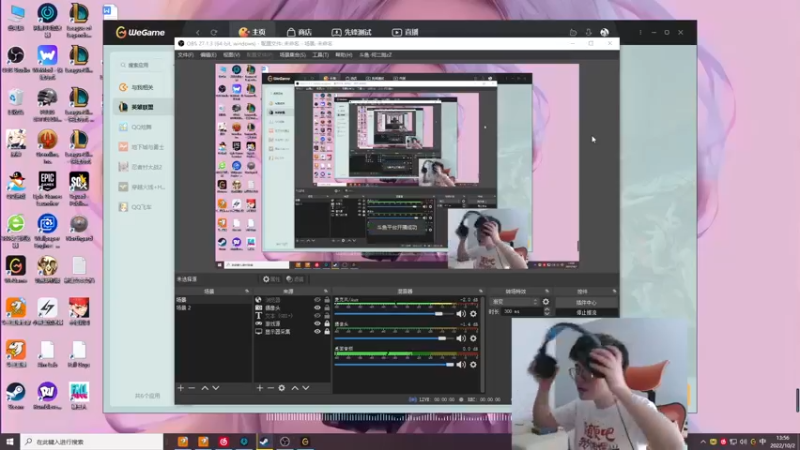Pop out the Controls dock panel
Screen dimensions: 800x450
coord(614,291)
